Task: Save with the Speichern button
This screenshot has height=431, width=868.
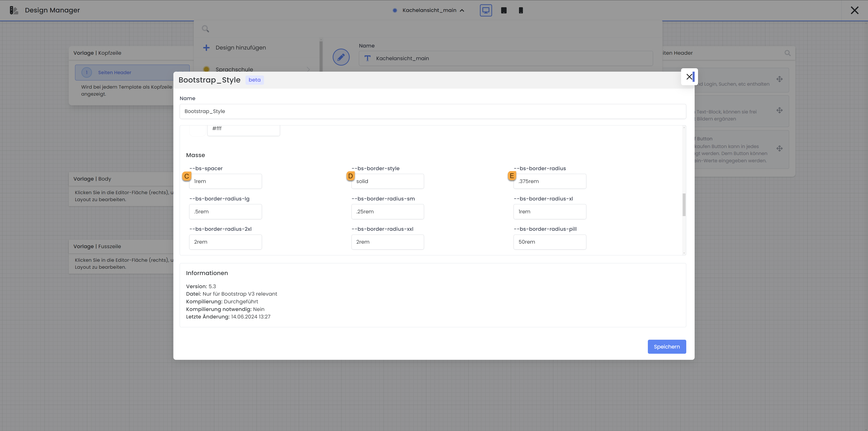Action: [667, 346]
